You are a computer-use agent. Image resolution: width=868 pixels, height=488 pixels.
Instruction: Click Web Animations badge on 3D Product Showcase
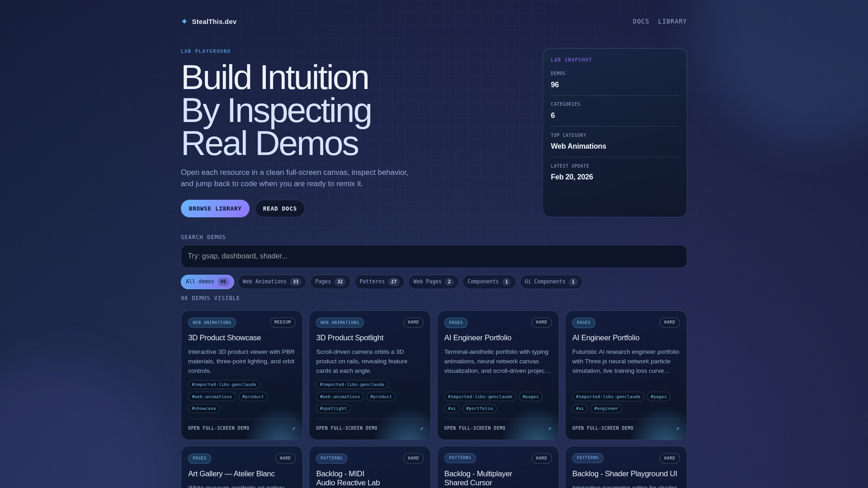pos(212,323)
